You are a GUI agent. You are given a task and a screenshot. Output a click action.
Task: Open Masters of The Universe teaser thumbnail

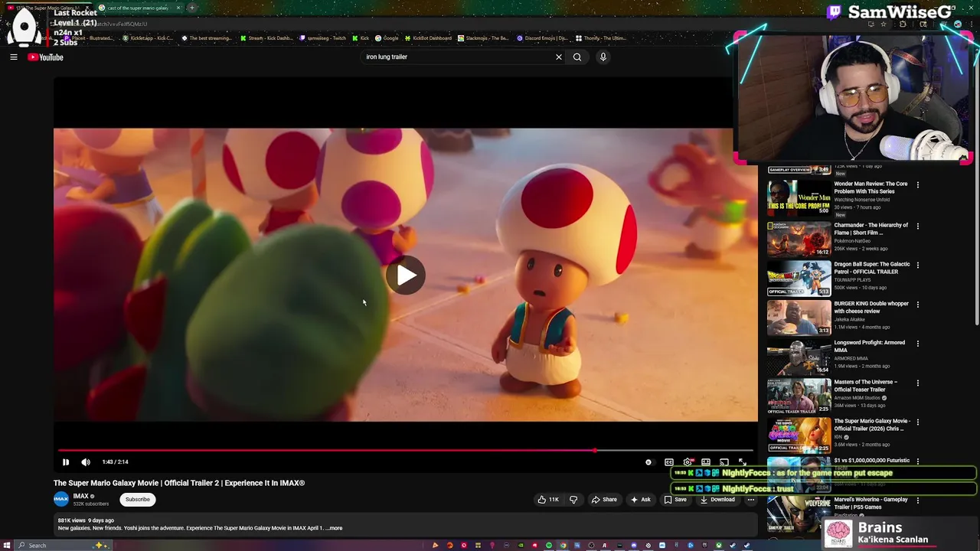[x=799, y=396]
